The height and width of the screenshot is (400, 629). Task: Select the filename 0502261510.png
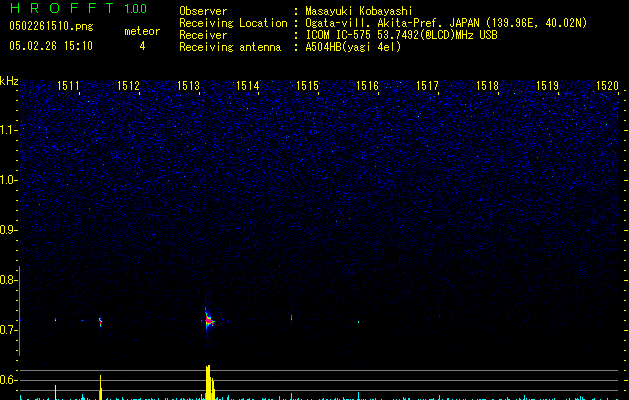click(x=51, y=26)
